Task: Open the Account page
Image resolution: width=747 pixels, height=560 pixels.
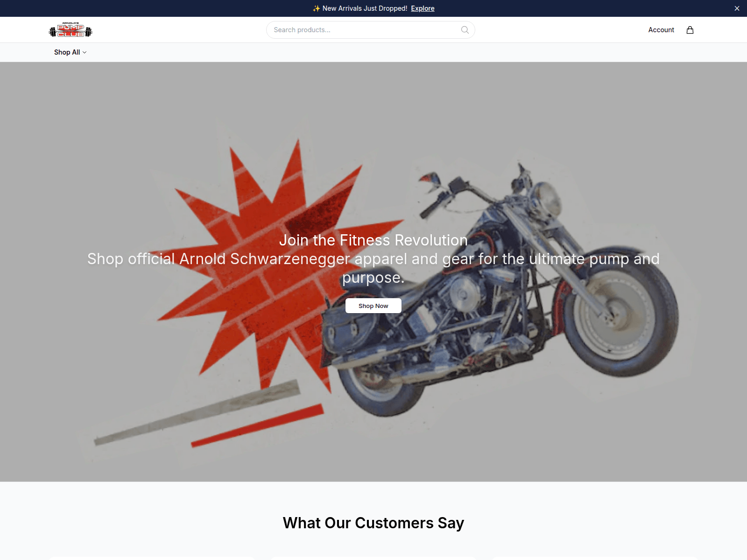Action: [x=661, y=30]
